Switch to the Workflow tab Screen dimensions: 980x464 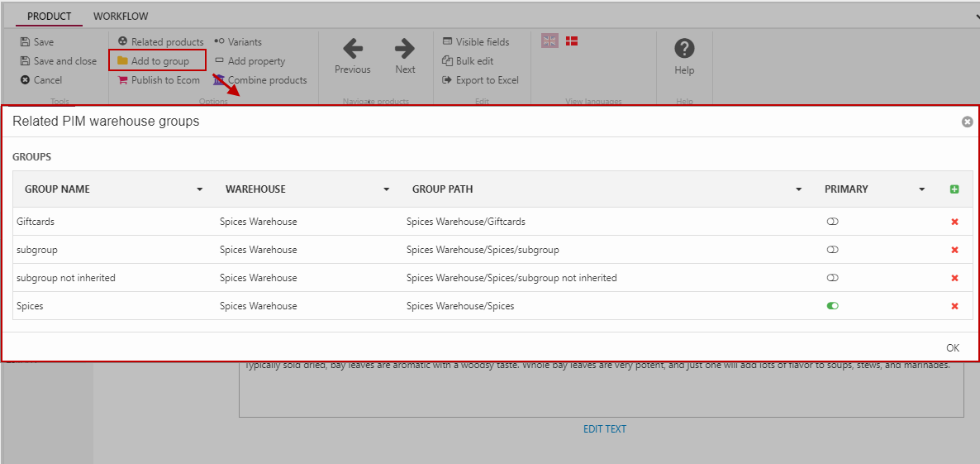tap(121, 17)
